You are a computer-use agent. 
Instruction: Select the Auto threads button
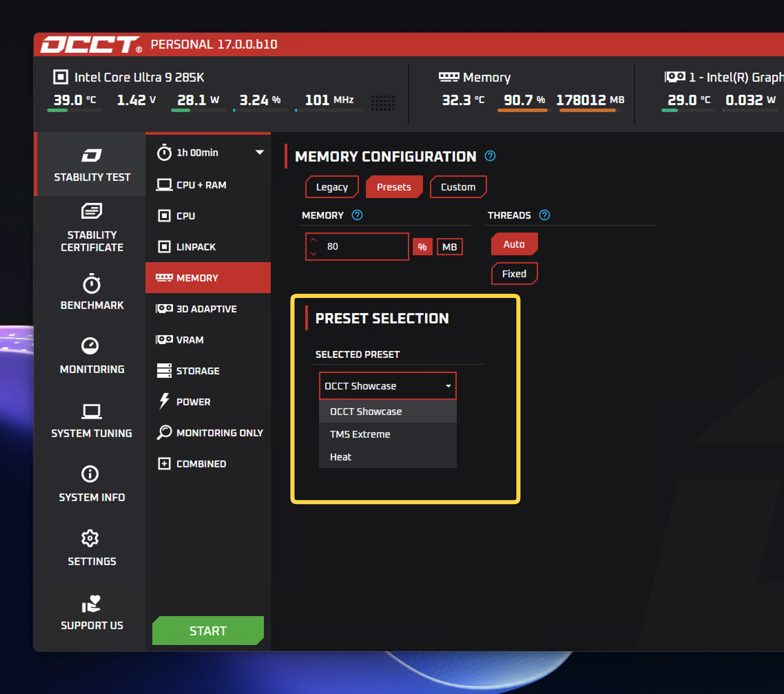(514, 244)
